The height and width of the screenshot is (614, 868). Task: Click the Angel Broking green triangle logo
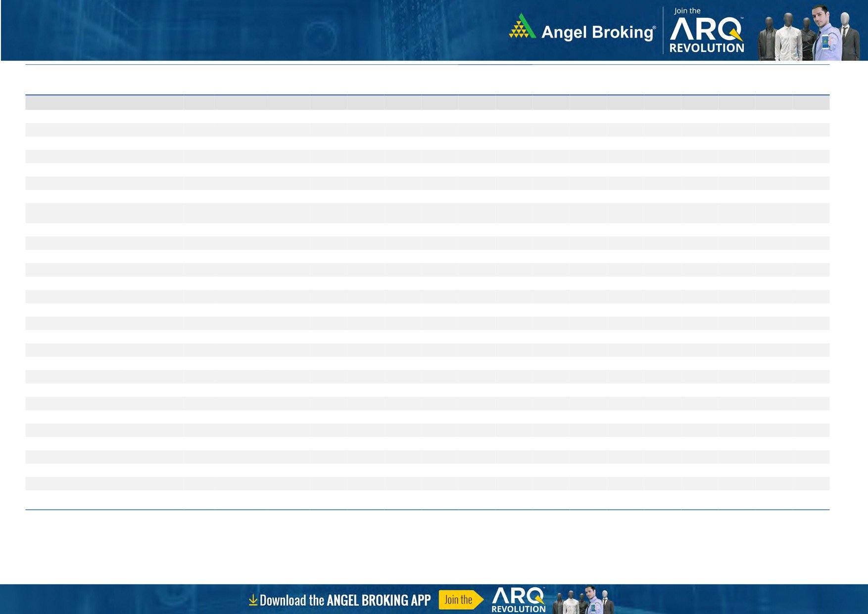pos(522,27)
